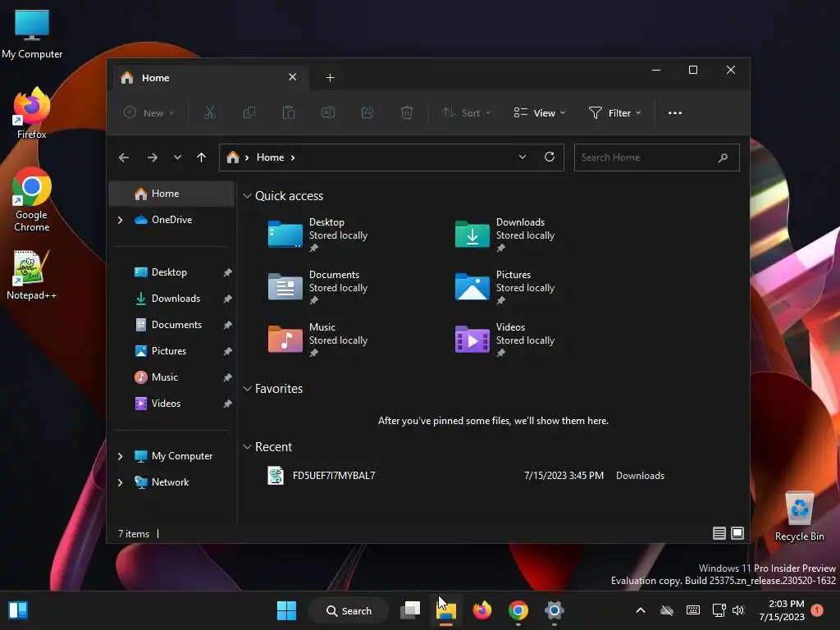Click the Copy icon in toolbar

coord(249,112)
